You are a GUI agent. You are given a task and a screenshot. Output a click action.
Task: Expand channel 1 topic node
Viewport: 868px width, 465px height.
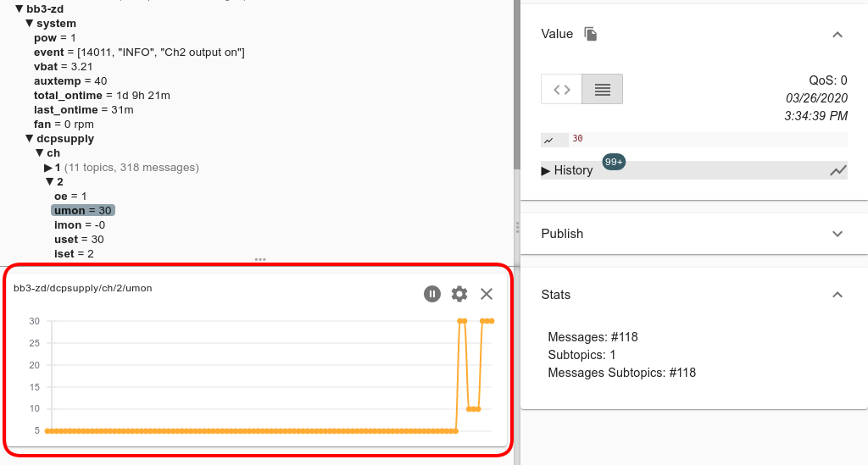[x=48, y=168]
